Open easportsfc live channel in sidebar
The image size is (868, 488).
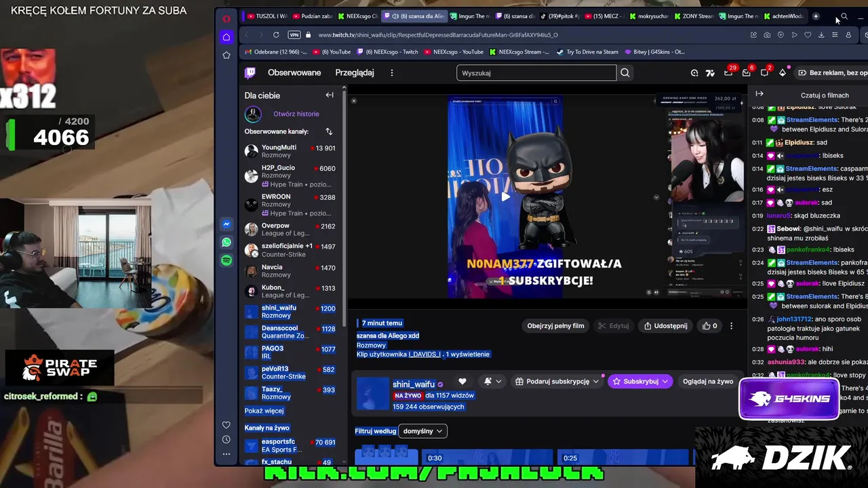pyautogui.click(x=290, y=445)
